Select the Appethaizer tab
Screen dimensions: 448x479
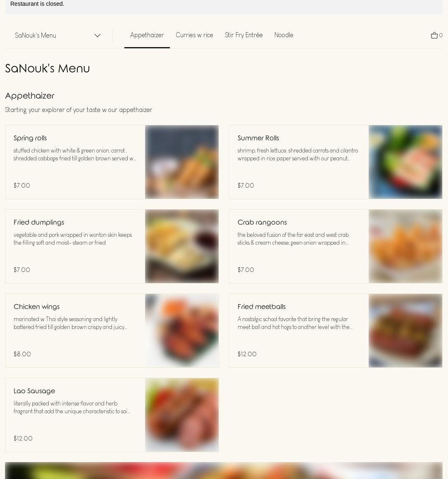[x=147, y=35]
